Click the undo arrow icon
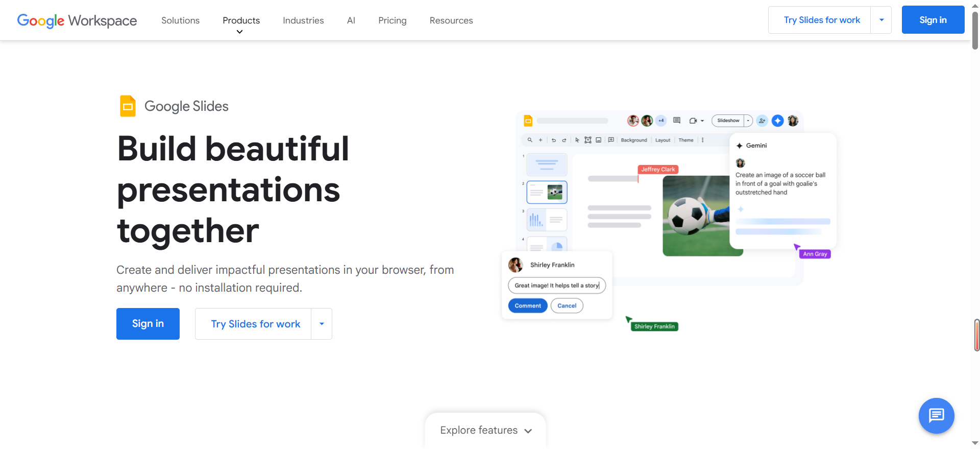Viewport: 980px width, 449px height. 554,140
